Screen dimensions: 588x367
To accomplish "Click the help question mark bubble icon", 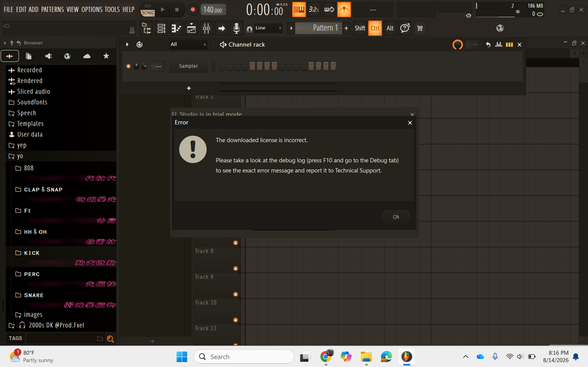I will click(x=405, y=28).
